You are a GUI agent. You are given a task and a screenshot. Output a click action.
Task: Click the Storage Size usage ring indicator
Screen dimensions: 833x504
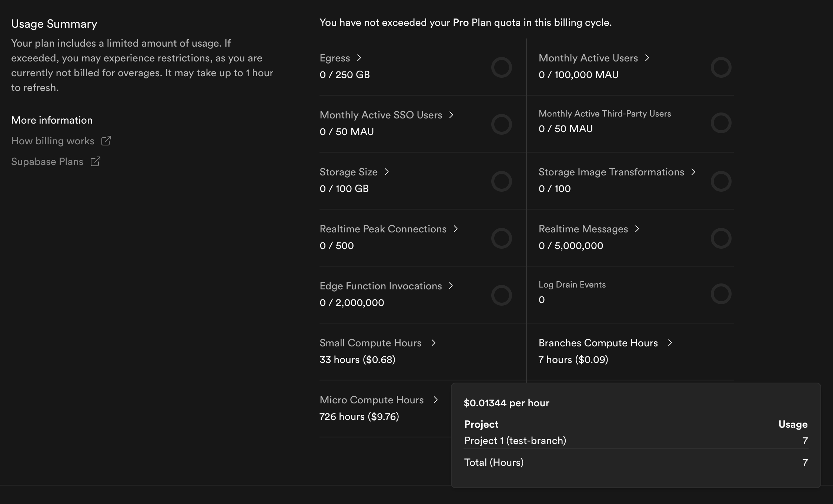(x=501, y=181)
